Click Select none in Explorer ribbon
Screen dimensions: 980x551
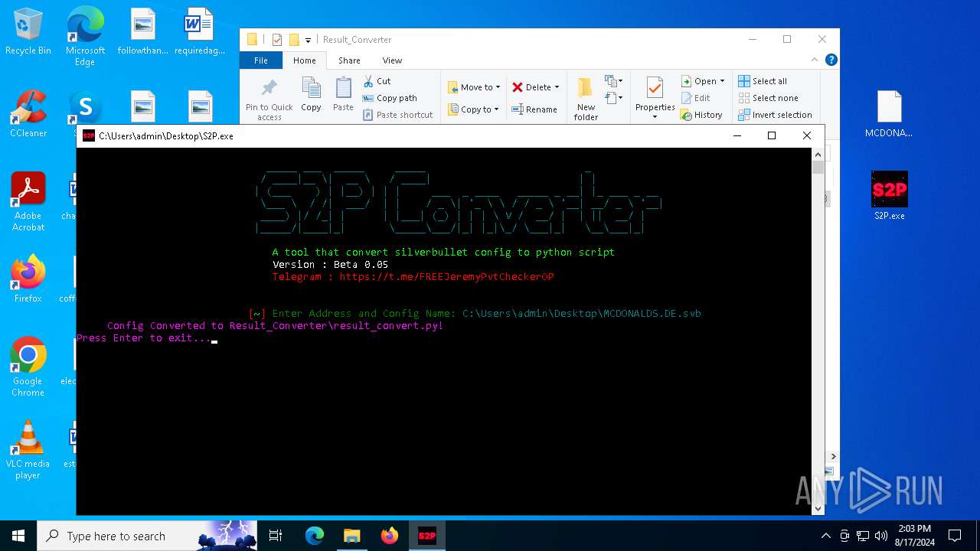(x=768, y=98)
